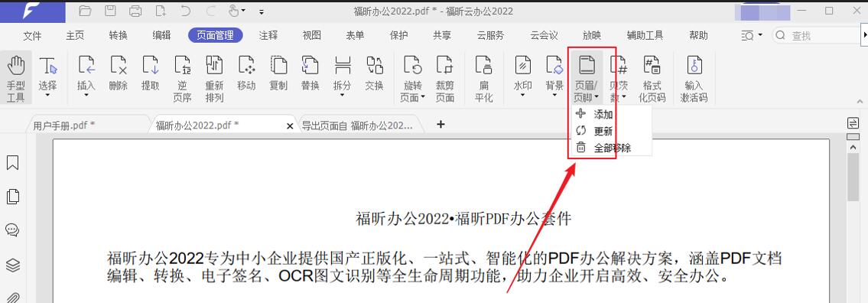Viewport: 868px width, 303px height.
Task: Click the Extract pages (提取) icon
Action: pos(151,66)
